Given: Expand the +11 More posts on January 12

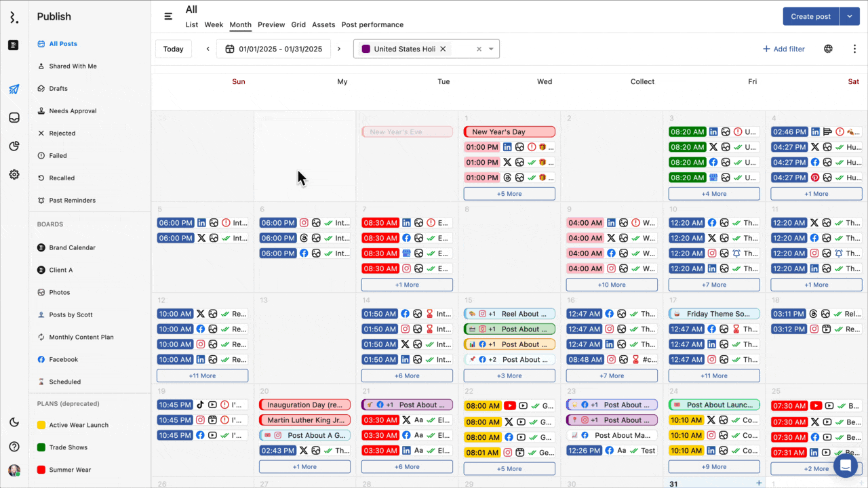Looking at the screenshot, I should 202,375.
